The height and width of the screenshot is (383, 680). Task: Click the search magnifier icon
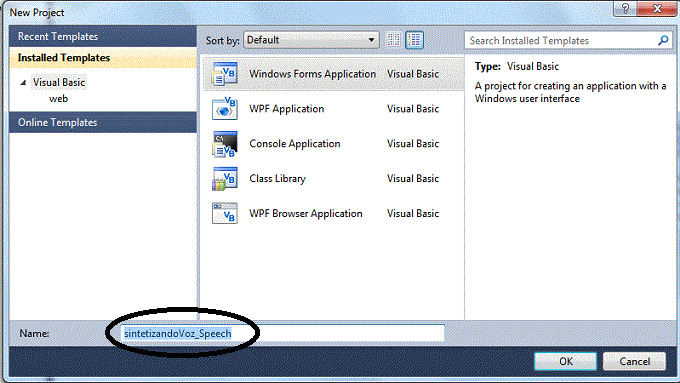[663, 40]
